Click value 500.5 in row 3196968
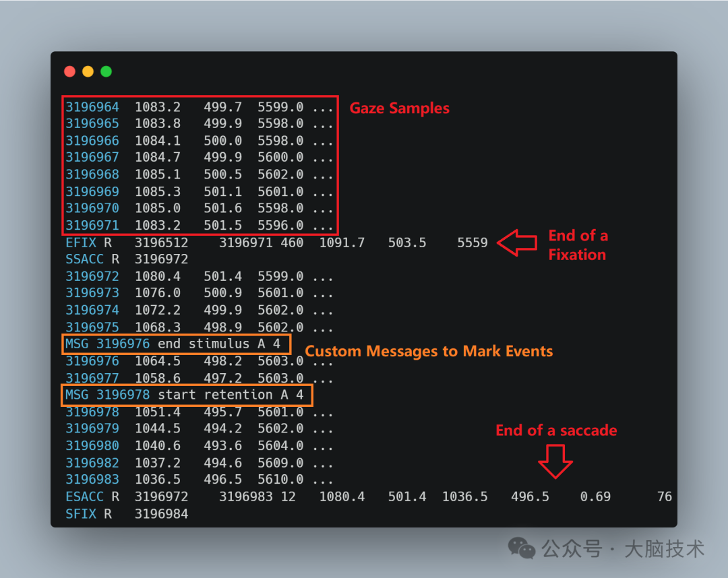This screenshot has height=578, width=728. coord(223,174)
